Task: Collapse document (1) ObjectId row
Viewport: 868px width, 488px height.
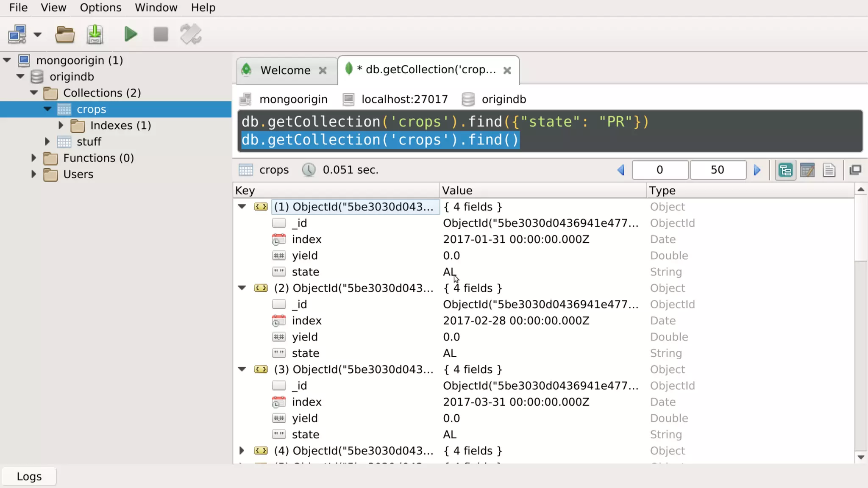Action: (242, 207)
